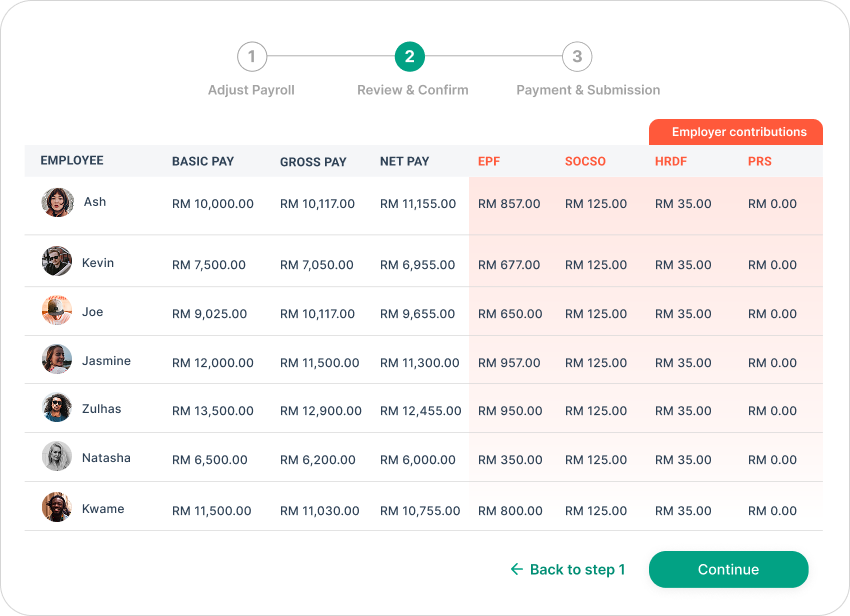This screenshot has width=850, height=616.
Task: Select the EPF column header
Action: [x=492, y=161]
